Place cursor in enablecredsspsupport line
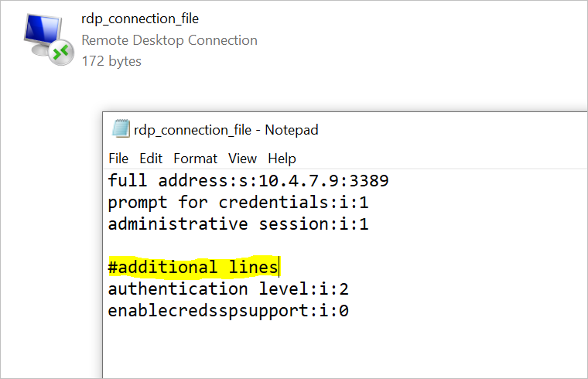588x379 pixels. pos(228,311)
